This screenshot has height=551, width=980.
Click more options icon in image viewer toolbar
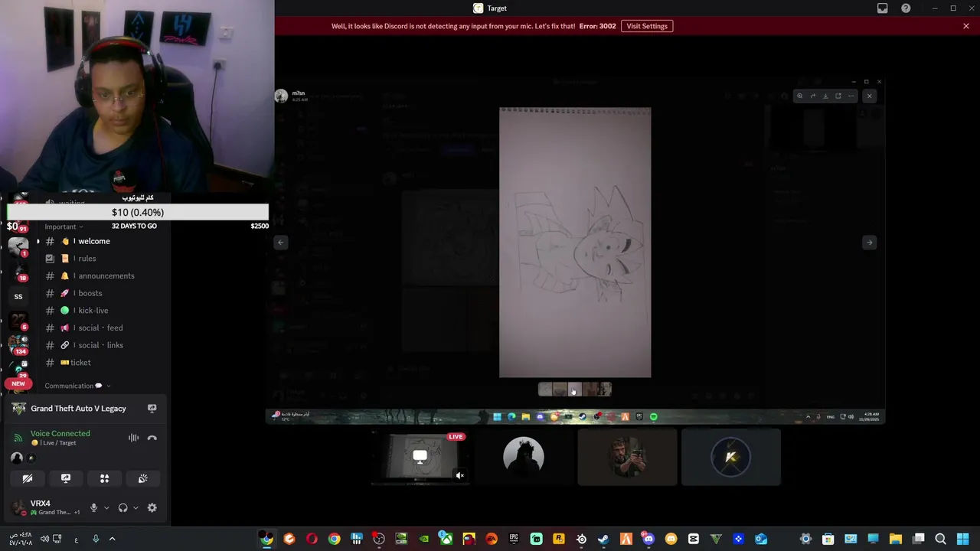pos(851,96)
